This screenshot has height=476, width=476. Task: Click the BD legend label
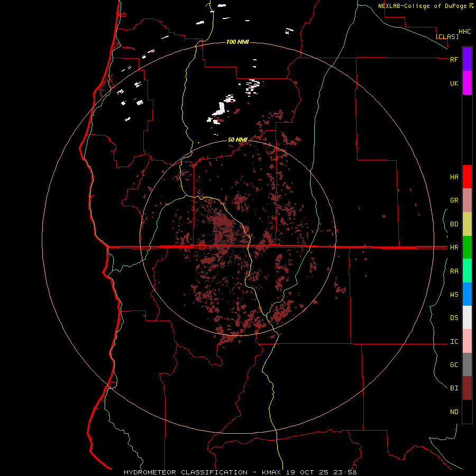click(454, 224)
